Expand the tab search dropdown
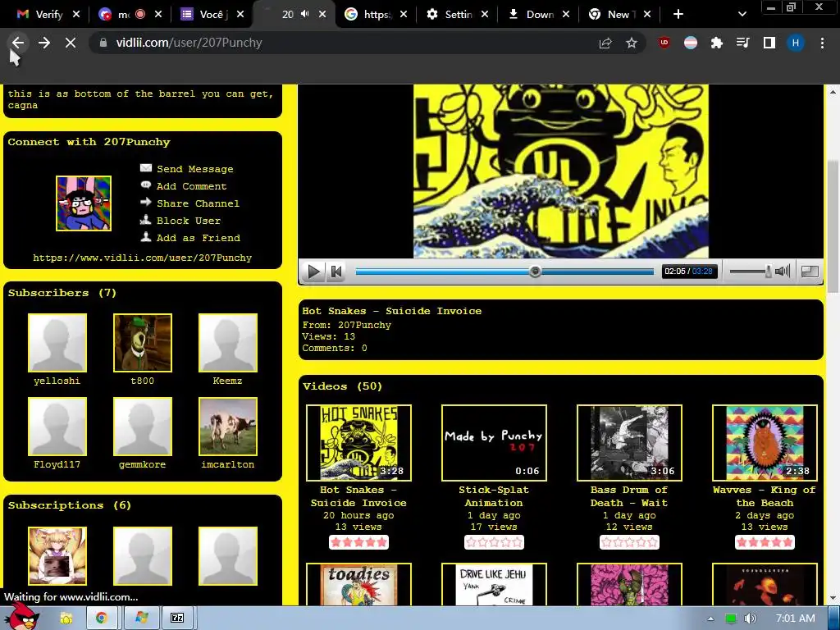The width and height of the screenshot is (840, 630). tap(742, 14)
